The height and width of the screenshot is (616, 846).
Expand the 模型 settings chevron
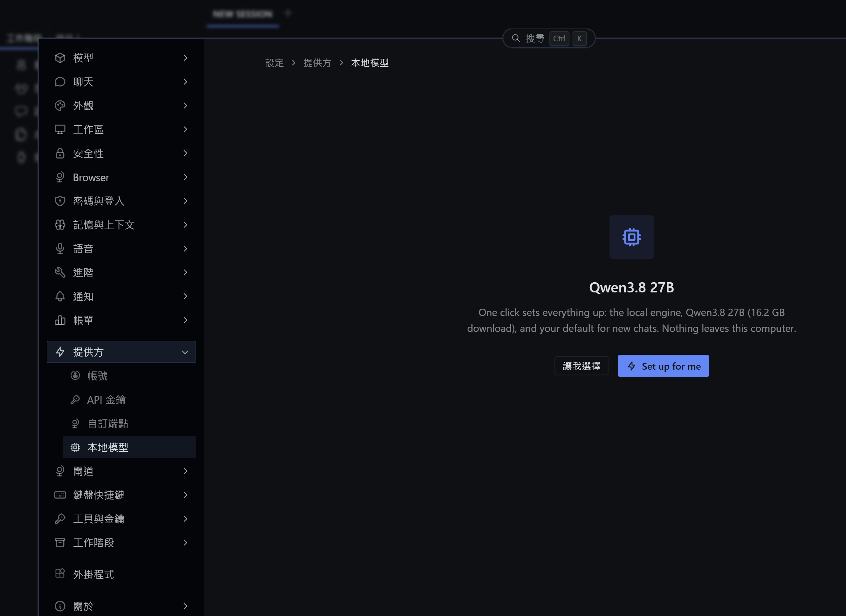pyautogui.click(x=185, y=58)
